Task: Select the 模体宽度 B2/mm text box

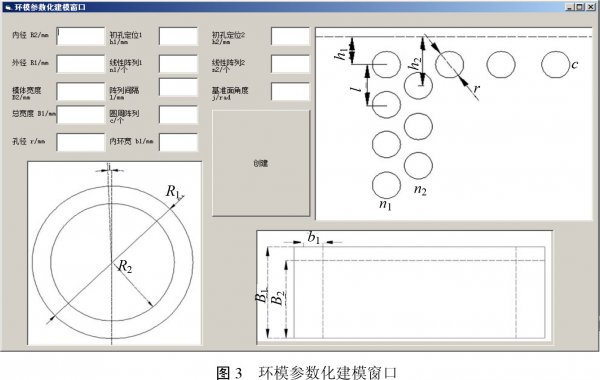Action: click(81, 91)
